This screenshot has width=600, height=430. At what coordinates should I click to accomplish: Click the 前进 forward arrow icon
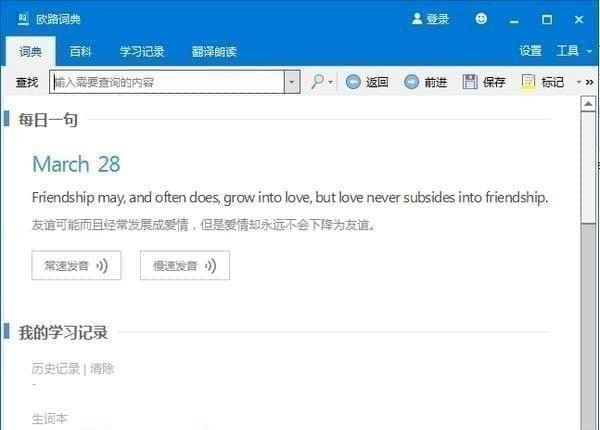412,82
